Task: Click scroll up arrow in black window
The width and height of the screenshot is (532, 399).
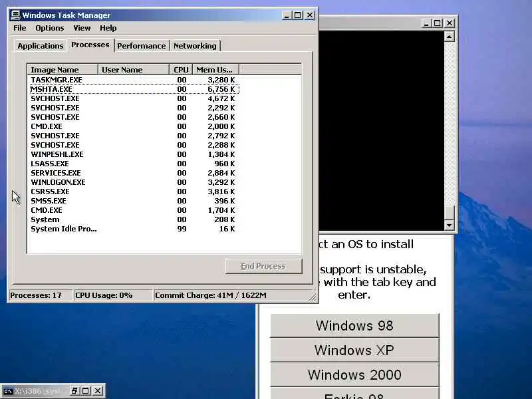Action: pyautogui.click(x=450, y=37)
